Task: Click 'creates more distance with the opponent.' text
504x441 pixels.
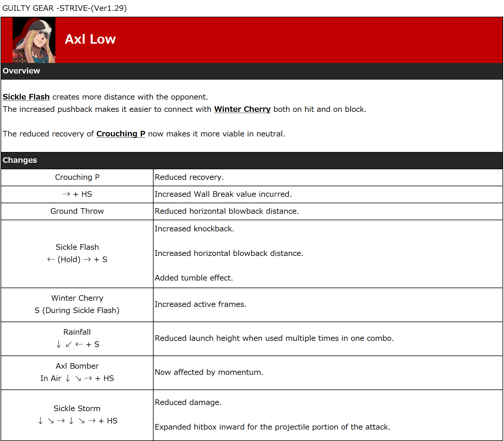Action: [130, 97]
